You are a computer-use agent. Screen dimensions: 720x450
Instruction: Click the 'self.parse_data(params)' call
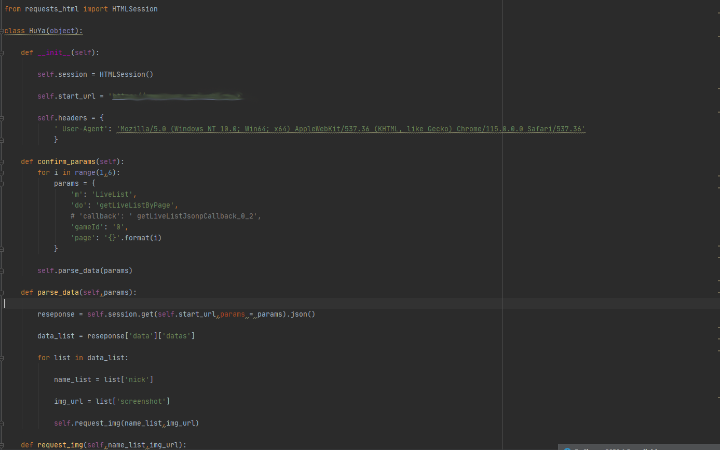[85, 271]
